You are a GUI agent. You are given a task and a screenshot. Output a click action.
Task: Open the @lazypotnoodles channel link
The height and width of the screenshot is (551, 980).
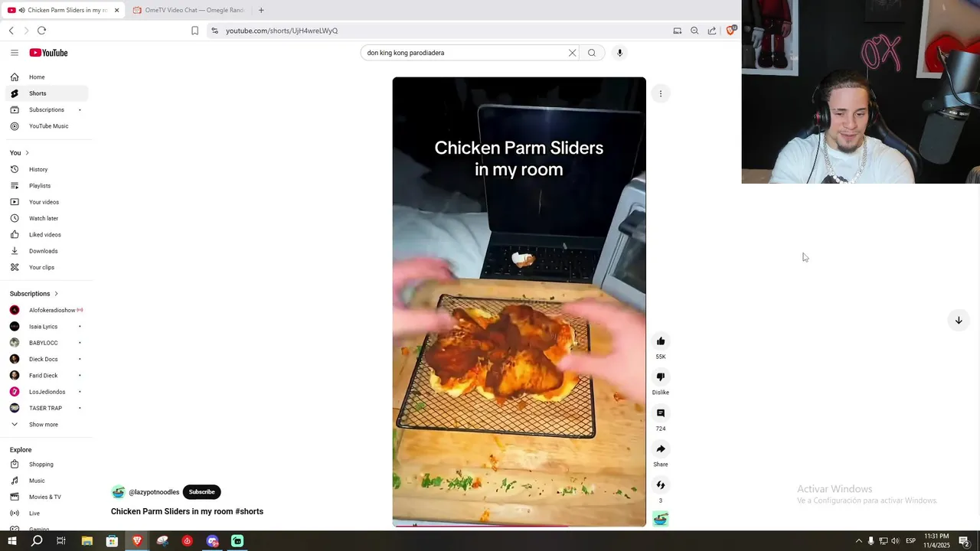coord(154,492)
